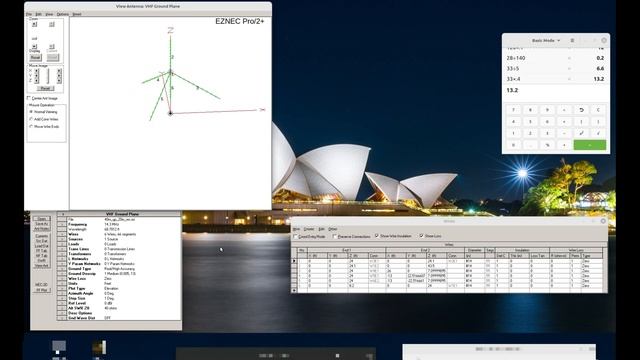640x360 pixels.
Task: Click selector button beside Plot Type row
Action: (x=62, y=289)
